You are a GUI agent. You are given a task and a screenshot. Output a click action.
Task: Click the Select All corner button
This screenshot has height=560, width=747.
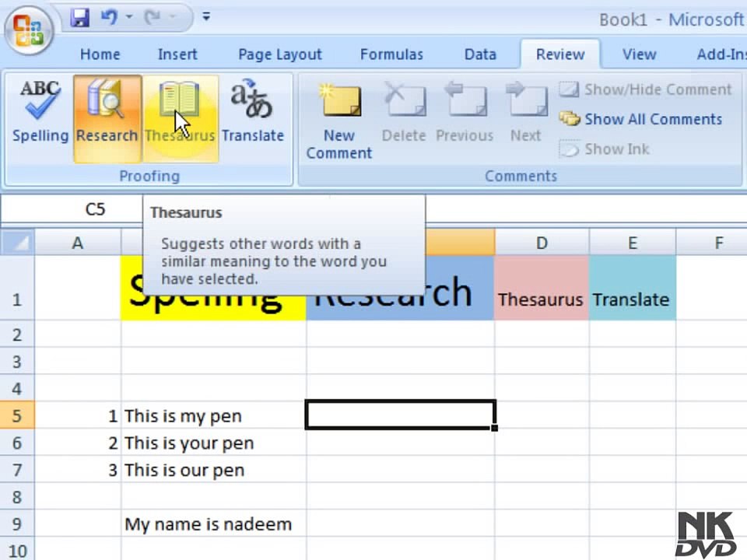pyautogui.click(x=17, y=243)
